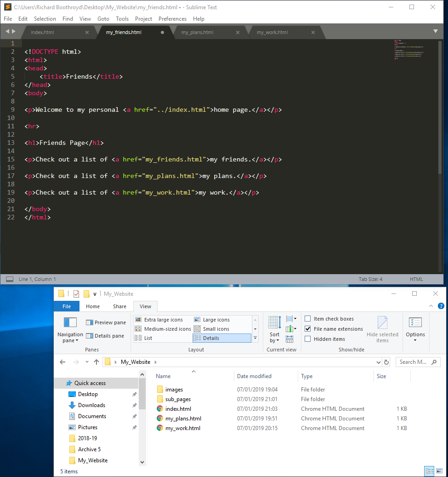Screen dimensions: 448x477
Task: Open the Sort by dropdown
Action: coord(274,329)
